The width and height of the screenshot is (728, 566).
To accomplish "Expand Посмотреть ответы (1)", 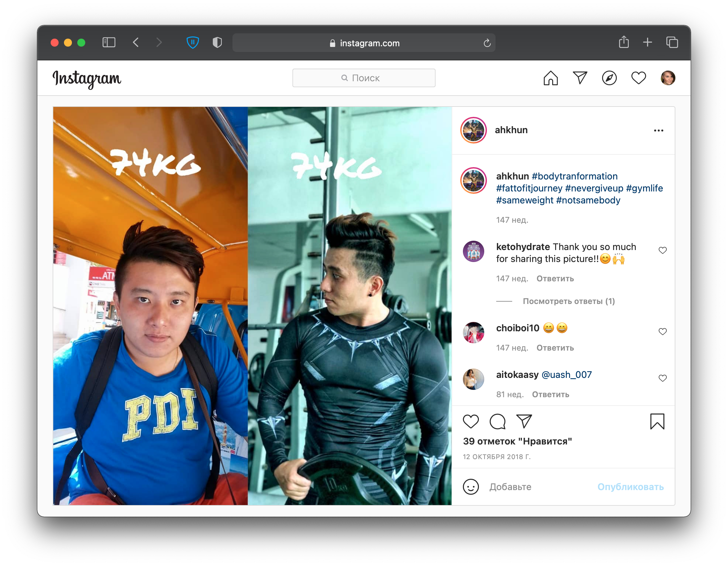I will tap(569, 301).
